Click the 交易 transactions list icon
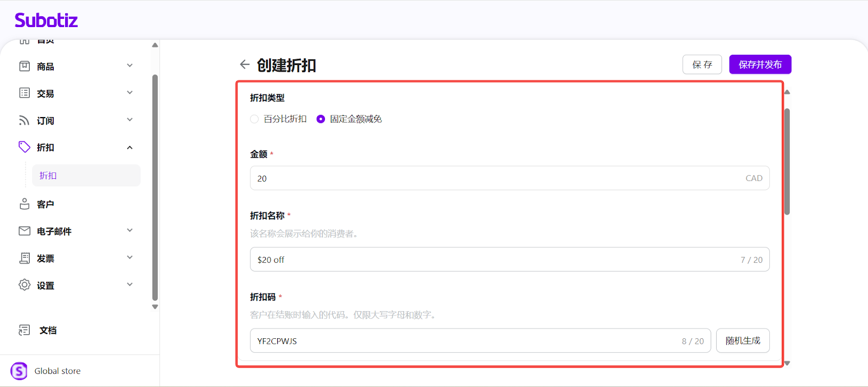 tap(24, 93)
